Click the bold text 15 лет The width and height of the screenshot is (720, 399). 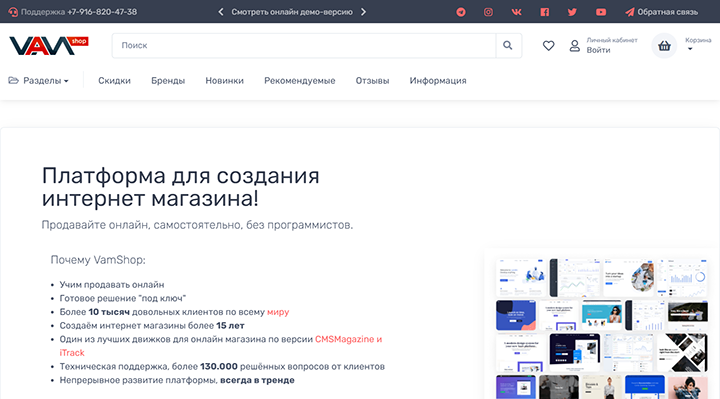pos(230,326)
